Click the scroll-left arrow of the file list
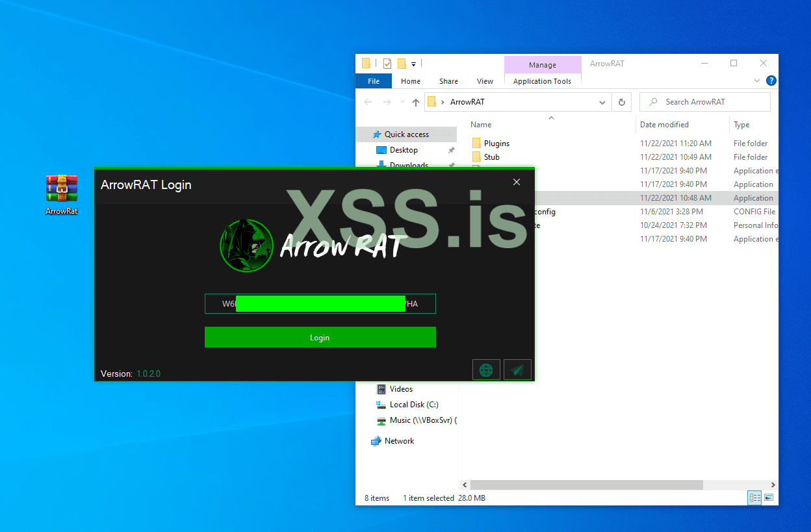The width and height of the screenshot is (811, 532). [464, 485]
